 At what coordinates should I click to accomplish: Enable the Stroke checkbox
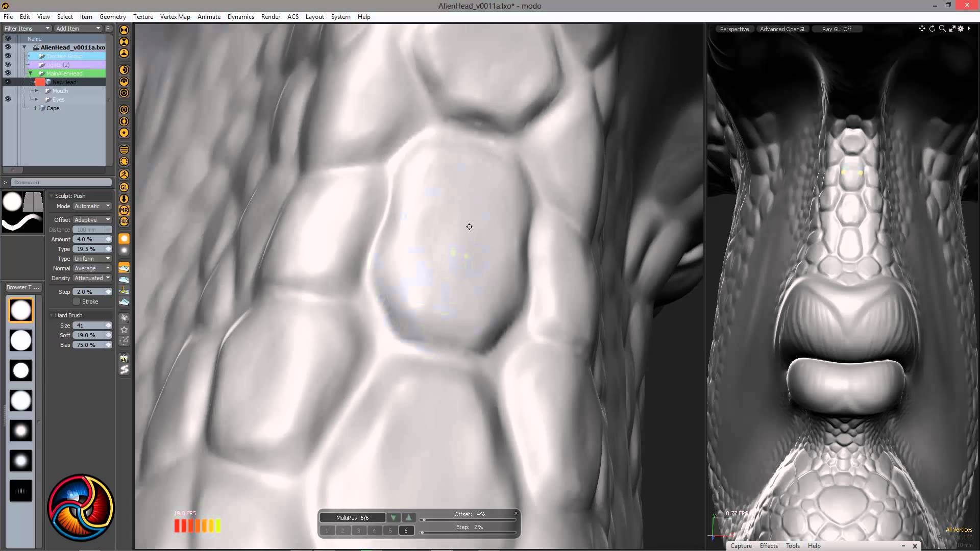pyautogui.click(x=77, y=302)
